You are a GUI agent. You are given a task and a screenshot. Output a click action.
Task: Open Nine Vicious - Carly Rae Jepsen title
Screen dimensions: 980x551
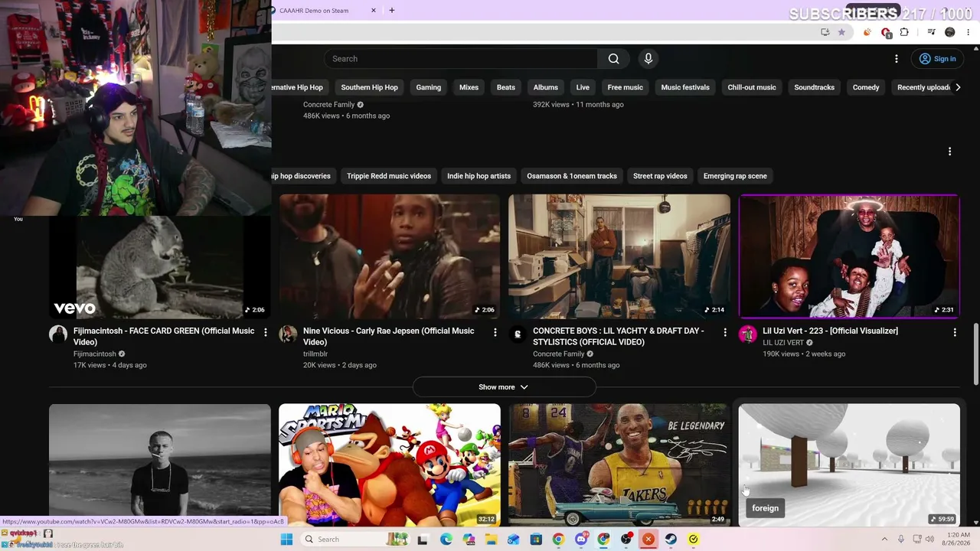[389, 337]
